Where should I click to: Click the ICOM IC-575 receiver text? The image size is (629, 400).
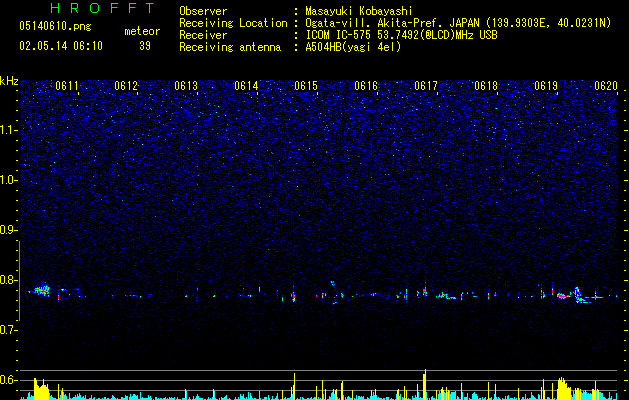[x=401, y=35]
